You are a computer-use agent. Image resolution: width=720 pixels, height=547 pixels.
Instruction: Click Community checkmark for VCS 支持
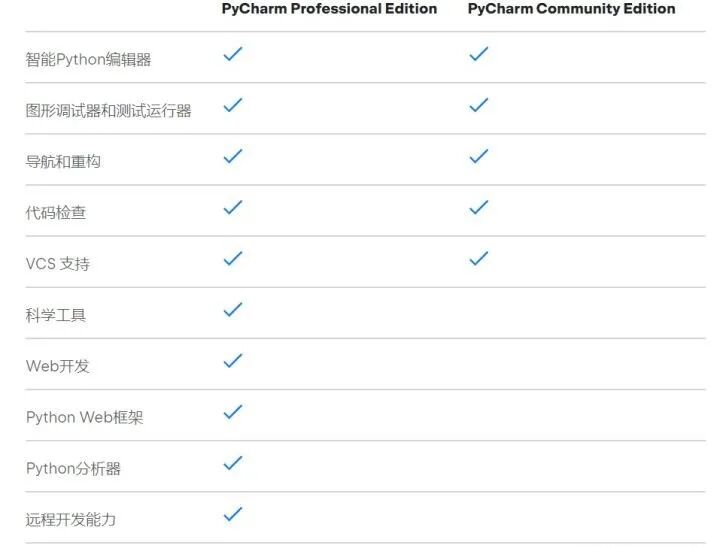[478, 258]
